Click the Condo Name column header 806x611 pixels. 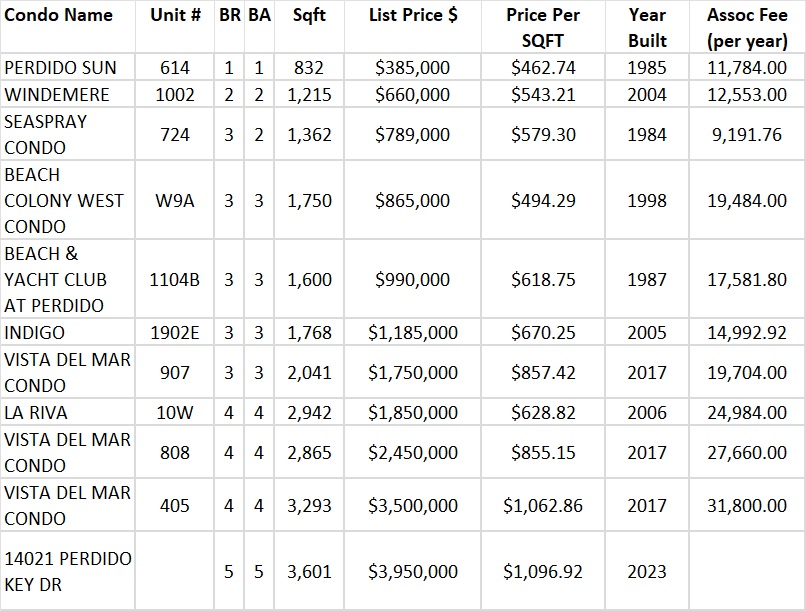[59, 16]
